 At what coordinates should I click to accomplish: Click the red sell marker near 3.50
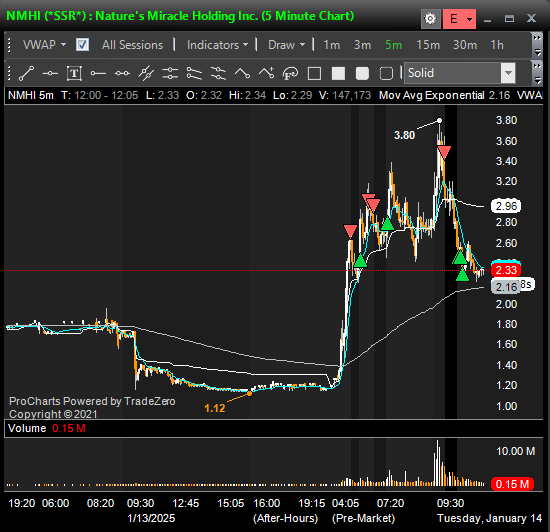point(444,153)
